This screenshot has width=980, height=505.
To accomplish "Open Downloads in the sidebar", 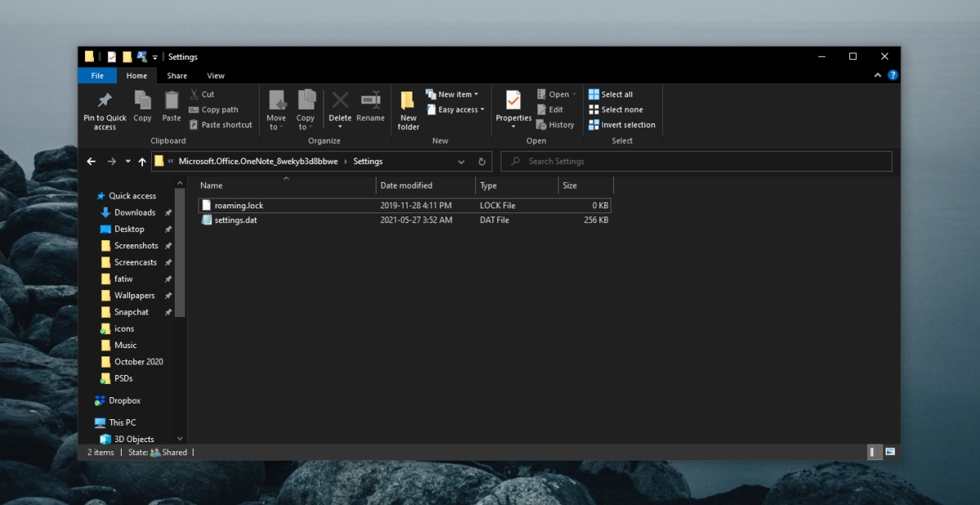I will pos(135,212).
